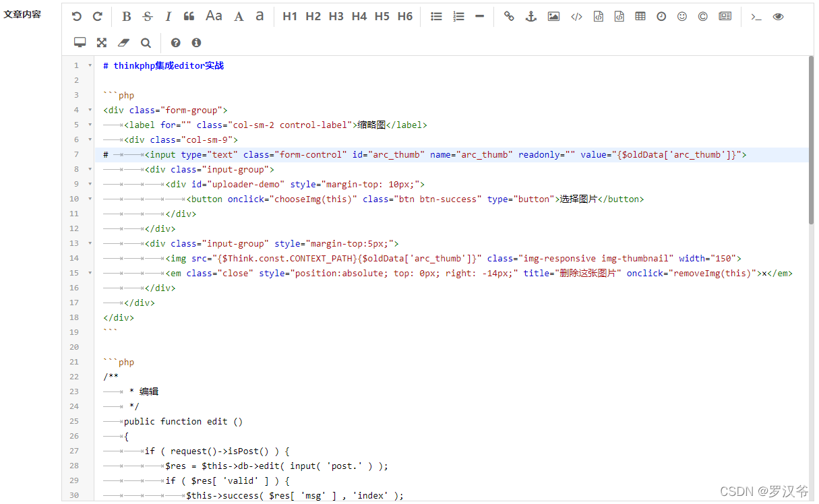
Task: Click 'if ( request()->isPost() ) {' line
Action: pos(217,451)
